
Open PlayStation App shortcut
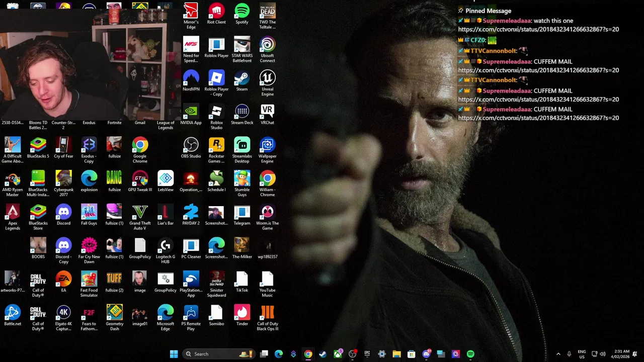tap(191, 284)
